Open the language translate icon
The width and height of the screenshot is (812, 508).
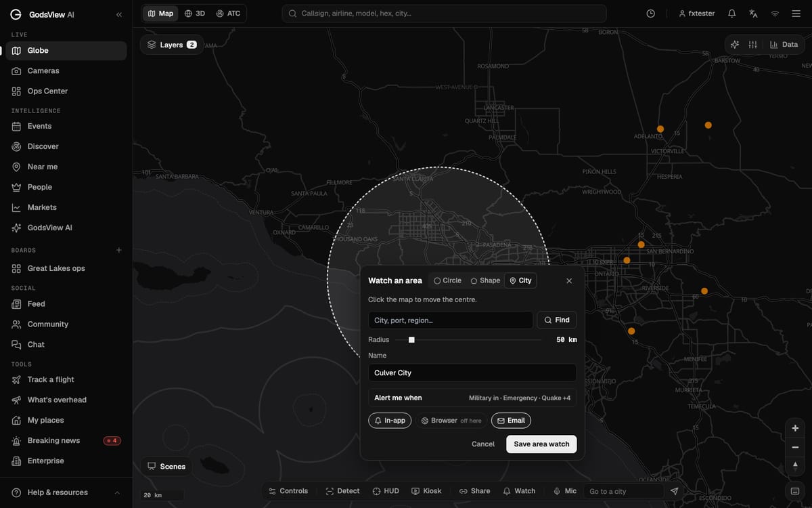[753, 14]
